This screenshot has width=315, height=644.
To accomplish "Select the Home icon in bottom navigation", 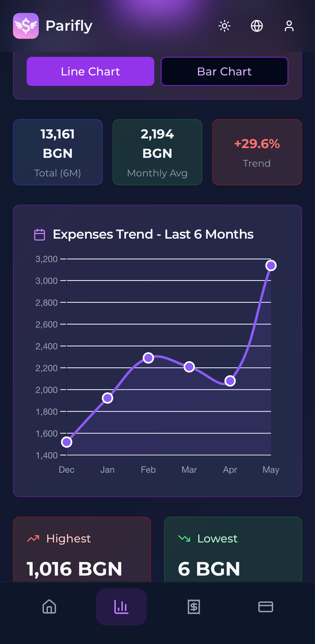I will pyautogui.click(x=49, y=607).
